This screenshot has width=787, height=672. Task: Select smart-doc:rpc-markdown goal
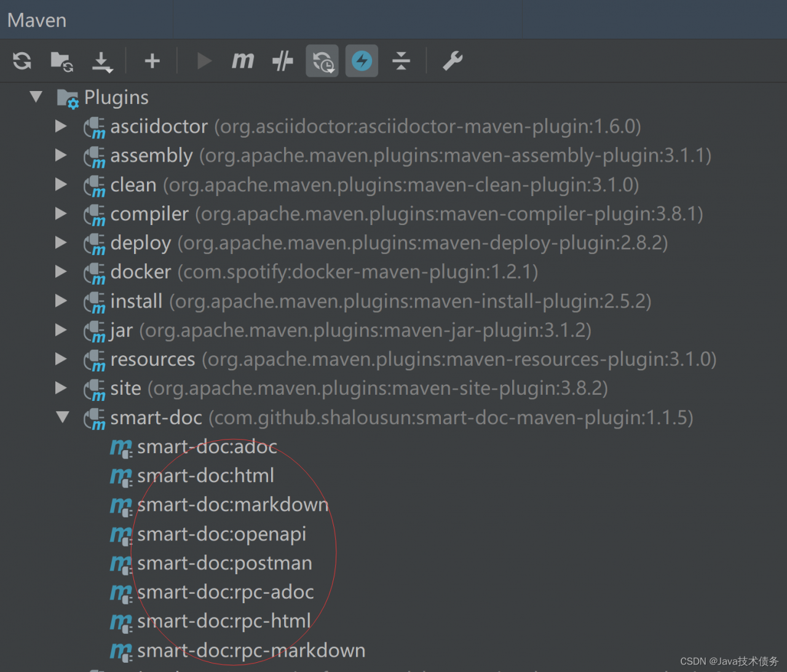[393, 650]
